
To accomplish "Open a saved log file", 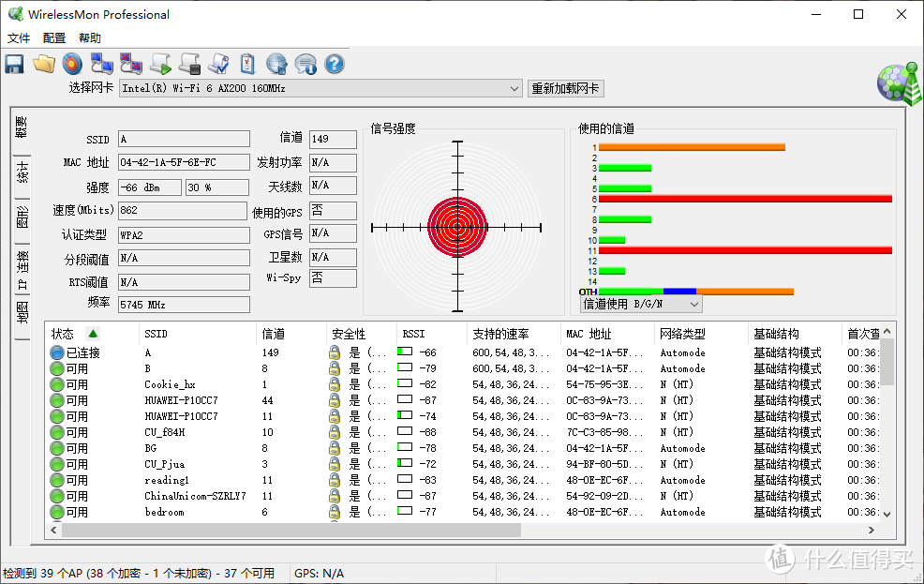I will [43, 63].
